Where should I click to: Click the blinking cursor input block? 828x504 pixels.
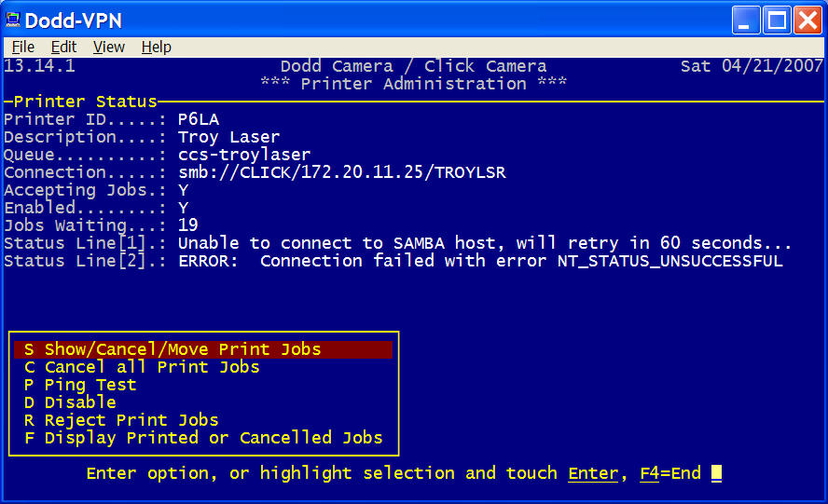pos(716,473)
